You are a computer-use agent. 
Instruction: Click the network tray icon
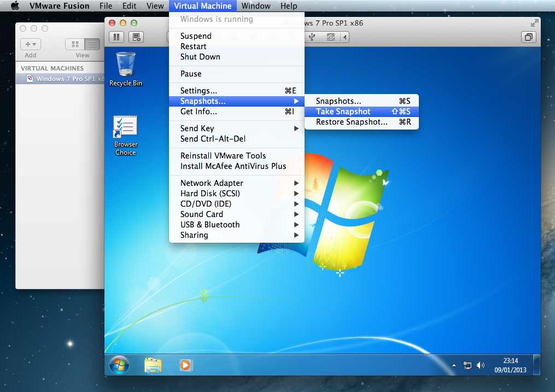468,365
